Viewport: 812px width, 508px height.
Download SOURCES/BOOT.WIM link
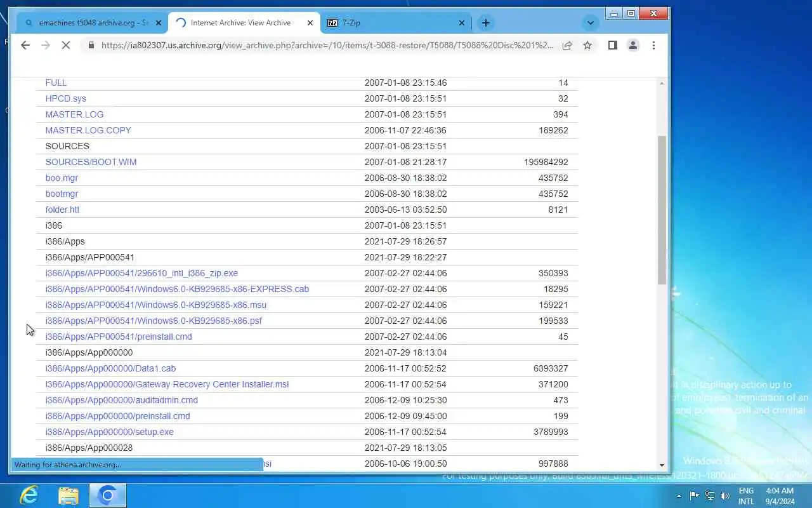tap(91, 162)
